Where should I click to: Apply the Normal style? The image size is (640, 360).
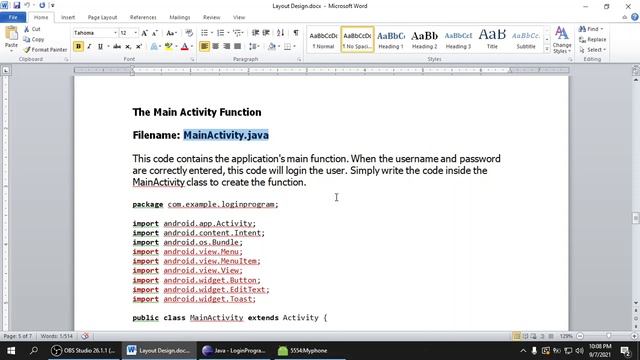pos(323,40)
